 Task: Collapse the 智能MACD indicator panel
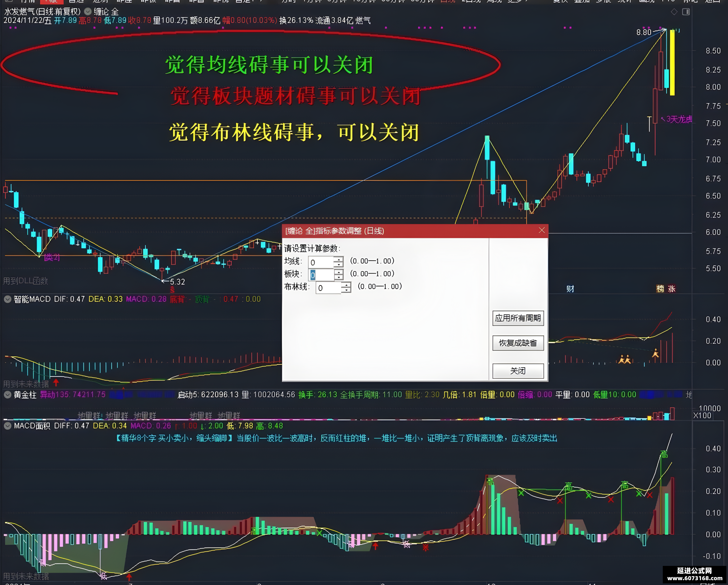[7, 299]
